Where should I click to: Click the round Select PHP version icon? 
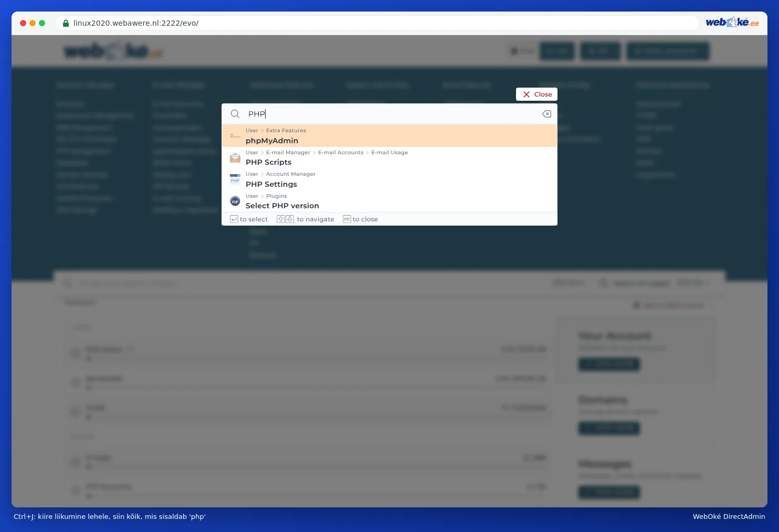235,201
